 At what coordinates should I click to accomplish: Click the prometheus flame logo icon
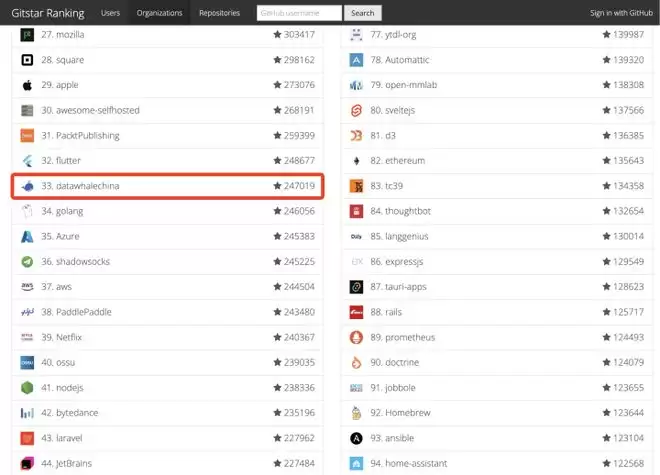point(356,337)
